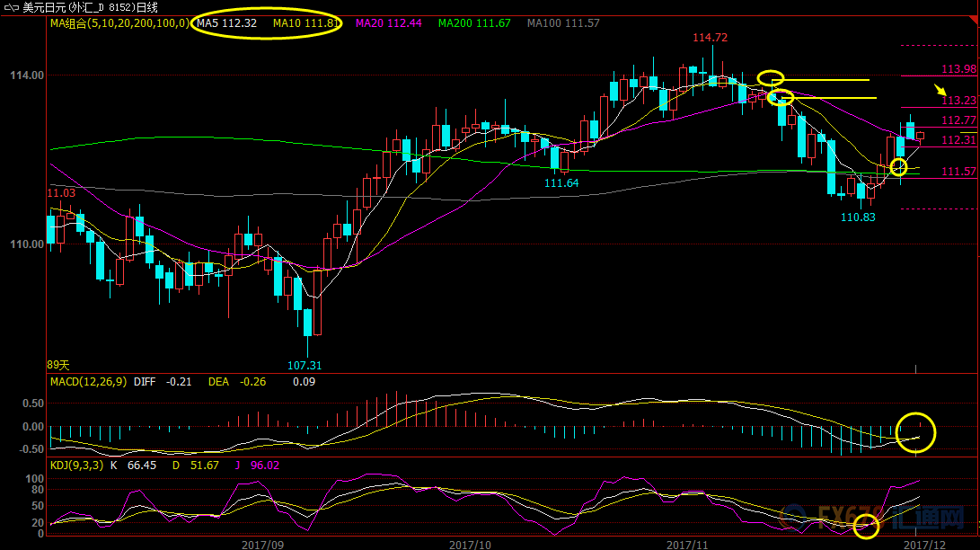Click the 114.00 price axis label

pos(27,75)
